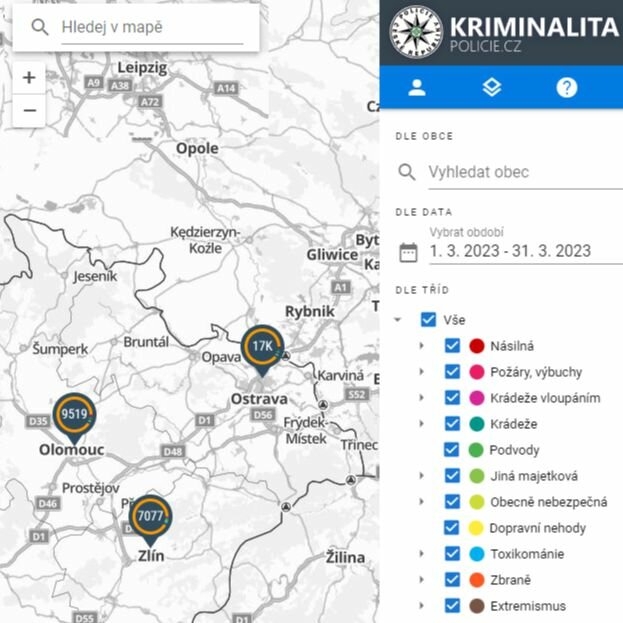Open the map layers tab icon
The image size is (623, 623).
[491, 87]
